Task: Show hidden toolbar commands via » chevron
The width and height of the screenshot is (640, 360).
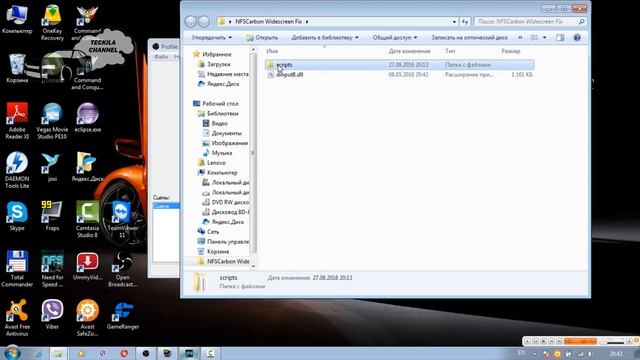Action: [x=520, y=38]
